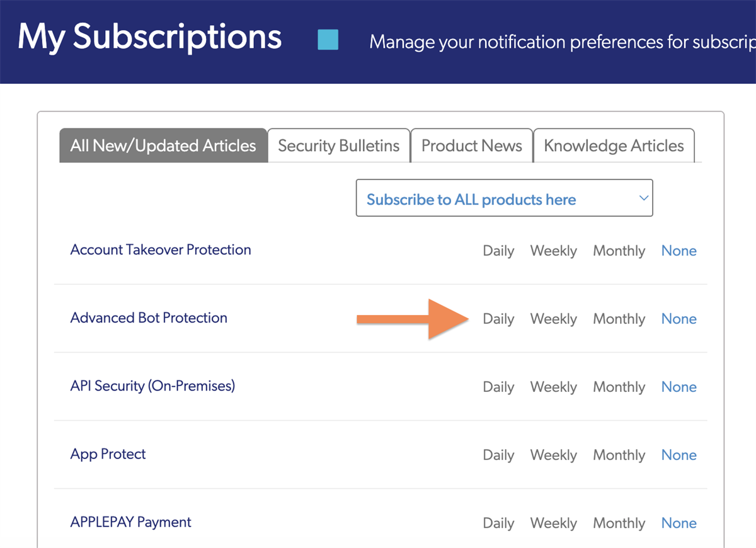Pick Monthly for Account Takeover Protection
This screenshot has height=548, width=756.
pos(619,251)
